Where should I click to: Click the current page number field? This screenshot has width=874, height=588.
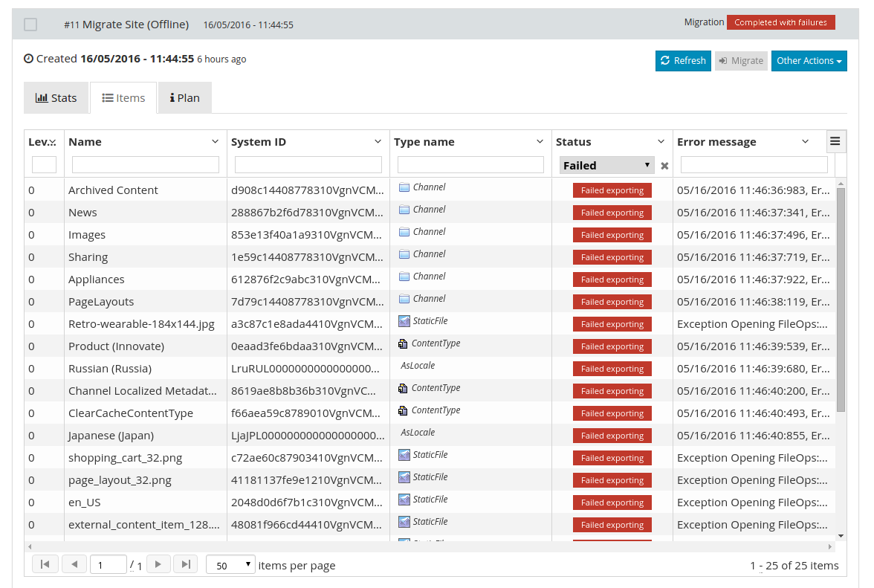(x=109, y=565)
